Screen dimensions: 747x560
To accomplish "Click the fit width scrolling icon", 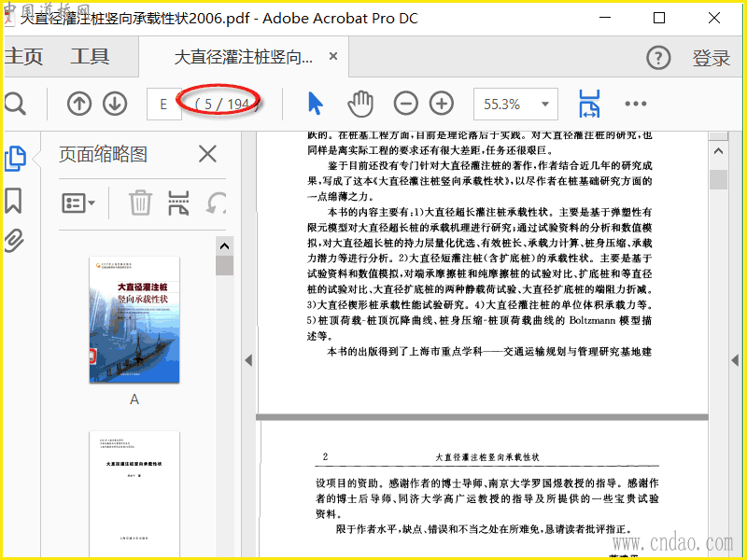I will pos(589,104).
